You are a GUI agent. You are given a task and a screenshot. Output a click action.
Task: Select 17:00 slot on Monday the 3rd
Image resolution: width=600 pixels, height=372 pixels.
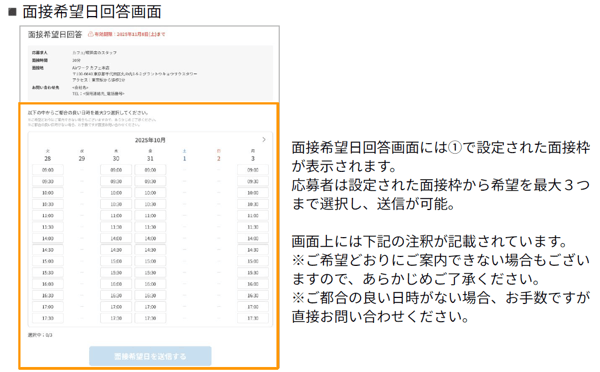pyautogui.click(x=253, y=307)
